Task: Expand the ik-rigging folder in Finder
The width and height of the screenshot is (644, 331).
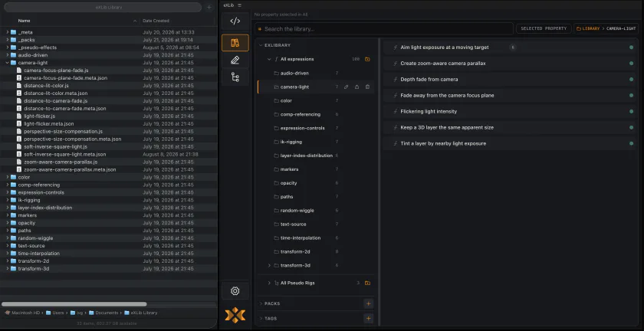Action: click(8, 200)
